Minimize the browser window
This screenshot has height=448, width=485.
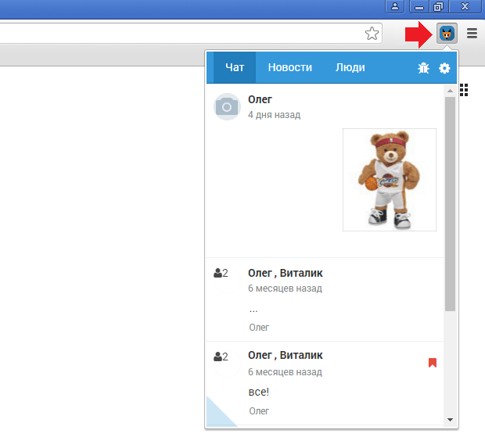click(419, 6)
